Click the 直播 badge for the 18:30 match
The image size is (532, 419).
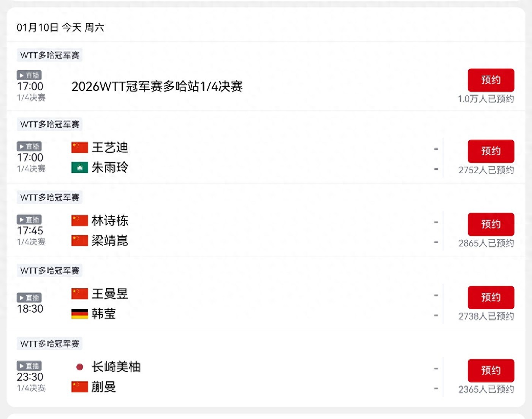pos(29,297)
